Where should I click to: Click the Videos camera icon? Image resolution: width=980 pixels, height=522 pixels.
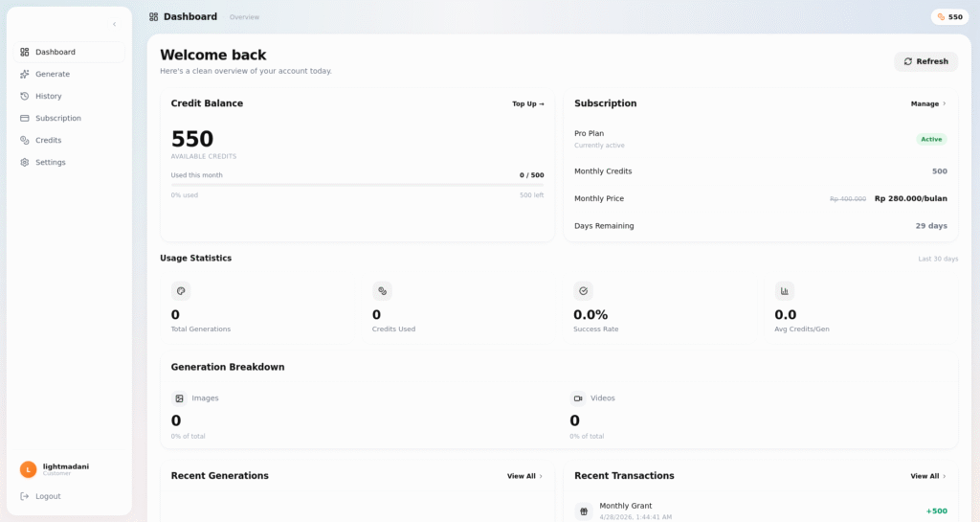click(x=577, y=398)
